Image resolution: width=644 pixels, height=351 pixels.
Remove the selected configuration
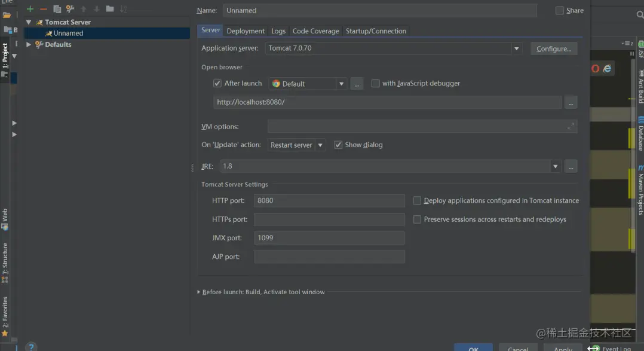43,9
